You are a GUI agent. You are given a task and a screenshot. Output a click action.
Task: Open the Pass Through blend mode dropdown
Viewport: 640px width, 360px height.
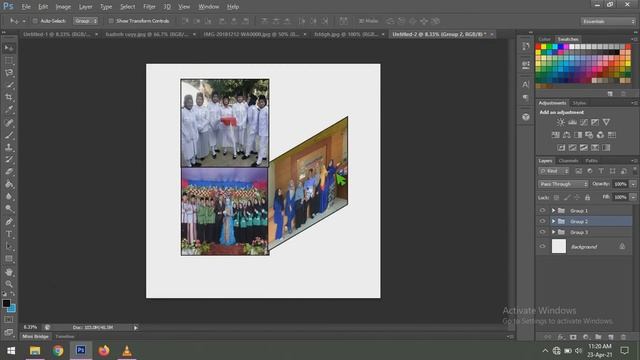coord(563,184)
